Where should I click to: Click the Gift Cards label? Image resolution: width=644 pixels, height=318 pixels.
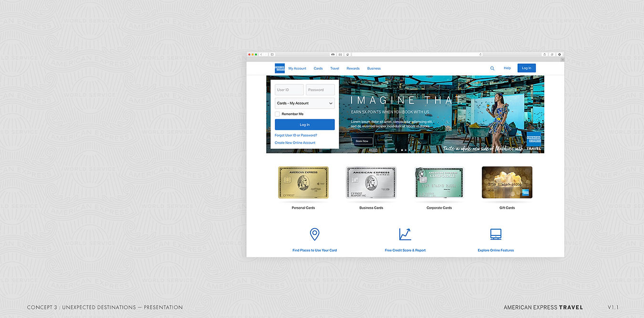click(x=507, y=208)
